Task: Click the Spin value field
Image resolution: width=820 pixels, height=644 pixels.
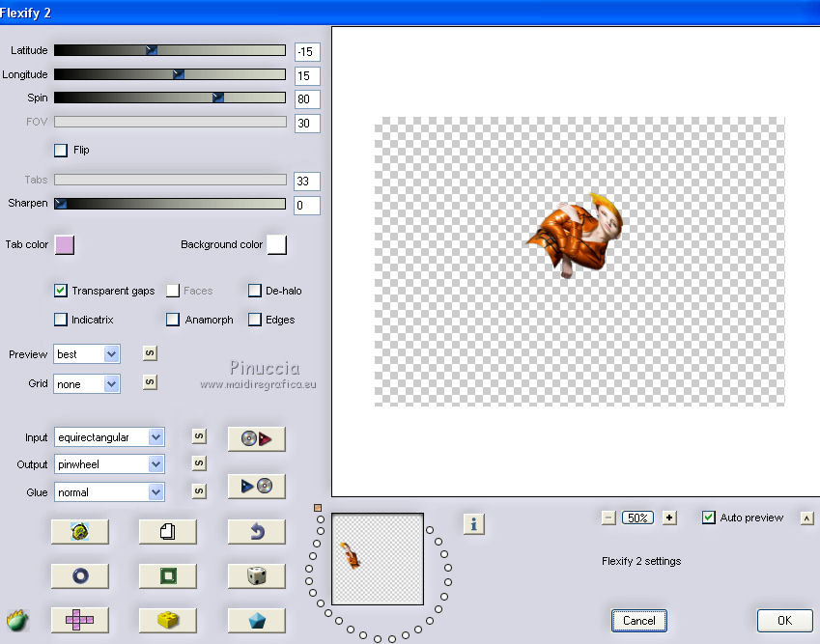Action: [x=307, y=99]
